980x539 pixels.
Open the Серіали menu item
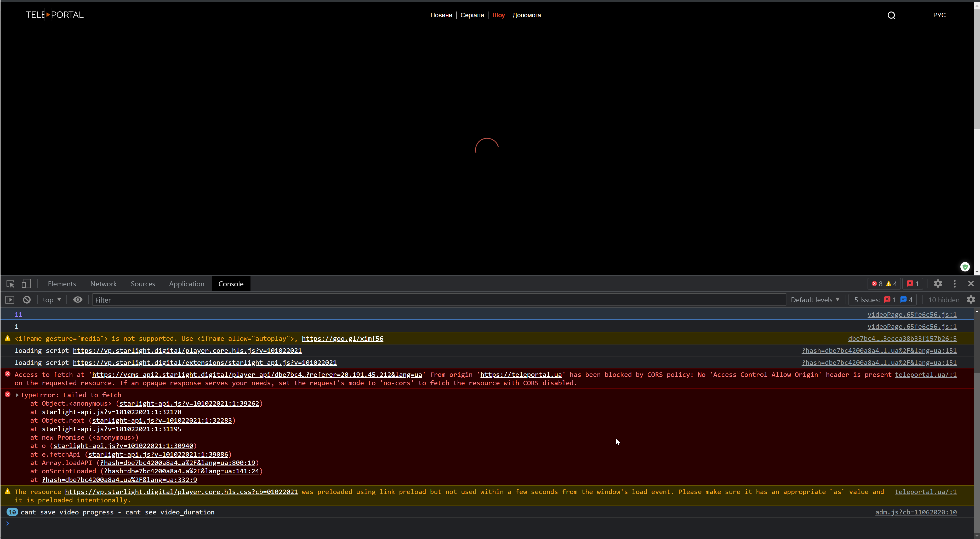pyautogui.click(x=472, y=15)
